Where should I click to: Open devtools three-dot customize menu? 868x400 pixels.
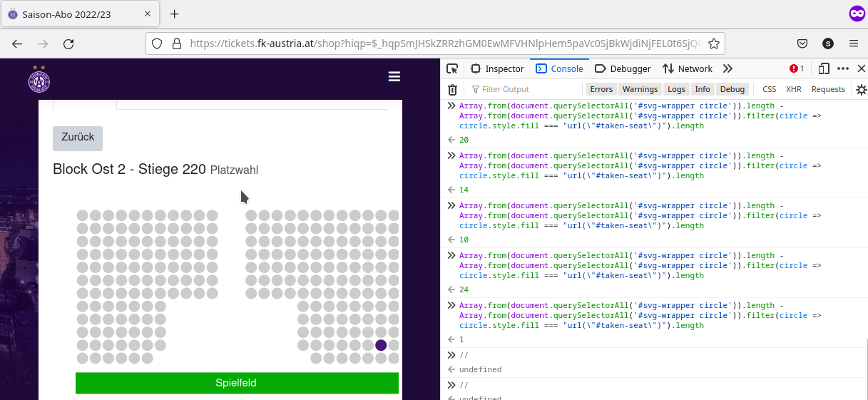point(843,68)
